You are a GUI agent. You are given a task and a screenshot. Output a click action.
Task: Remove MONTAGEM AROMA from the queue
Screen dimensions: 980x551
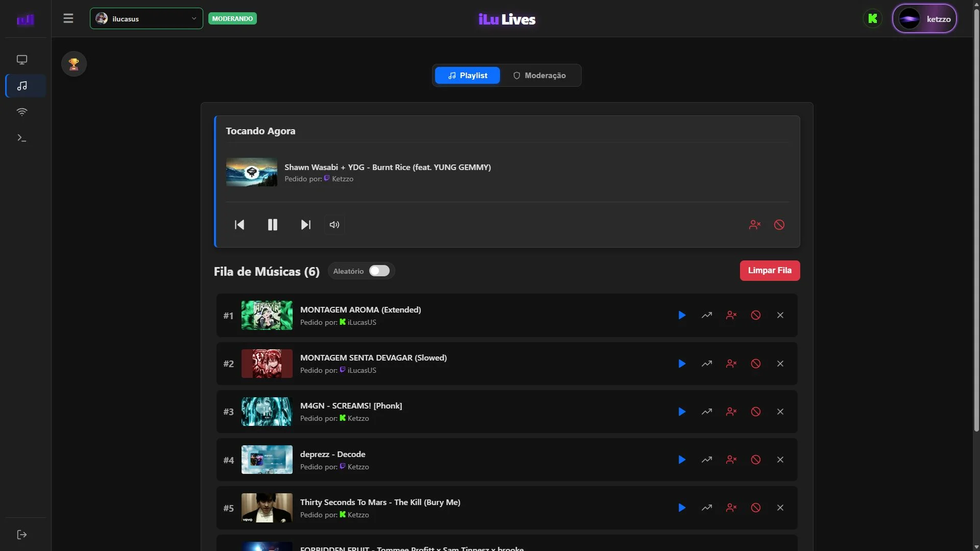click(780, 315)
